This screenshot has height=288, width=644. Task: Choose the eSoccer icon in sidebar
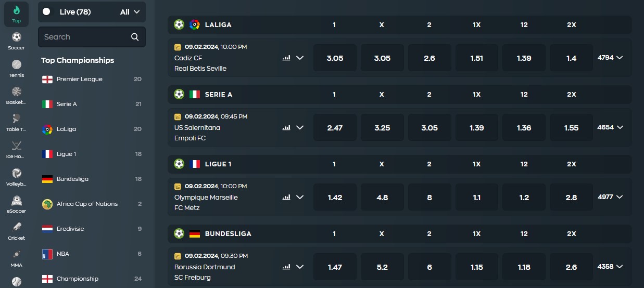[16, 204]
